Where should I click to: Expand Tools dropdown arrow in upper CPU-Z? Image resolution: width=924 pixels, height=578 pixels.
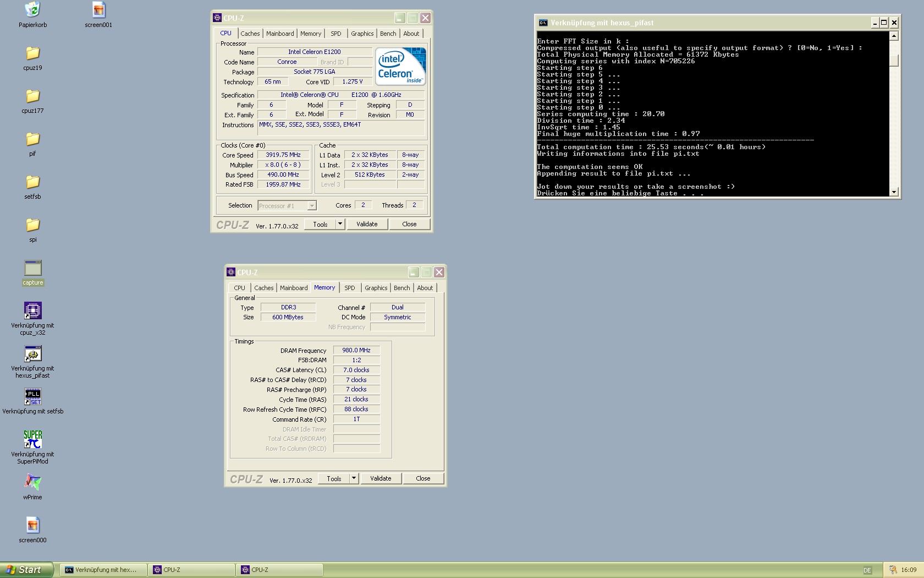pos(340,224)
